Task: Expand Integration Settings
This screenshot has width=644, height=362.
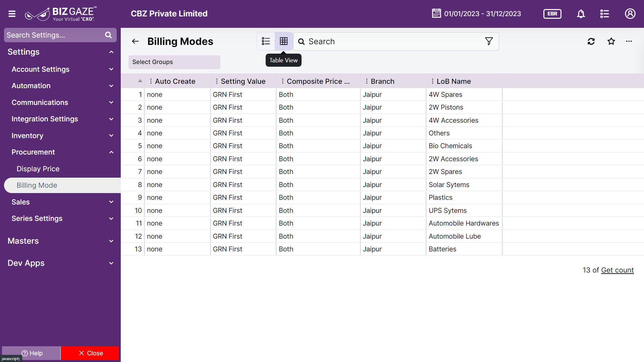Action: 111,119
